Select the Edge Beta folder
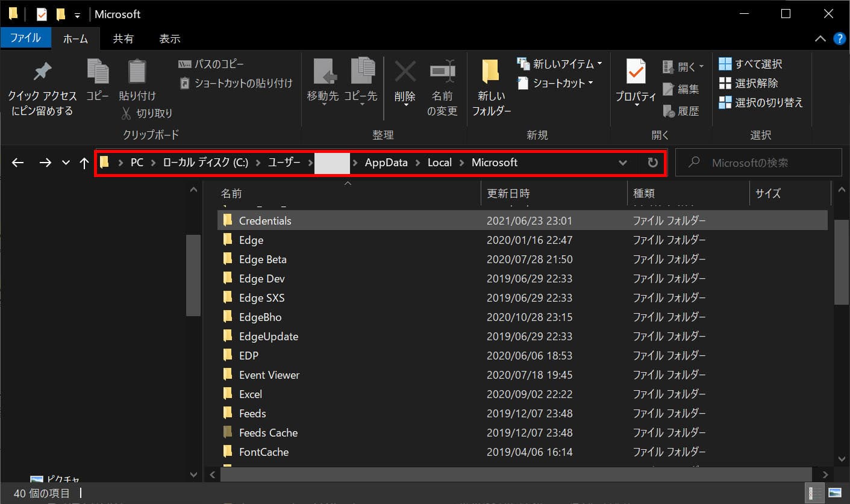The width and height of the screenshot is (850, 504). pos(522,259)
